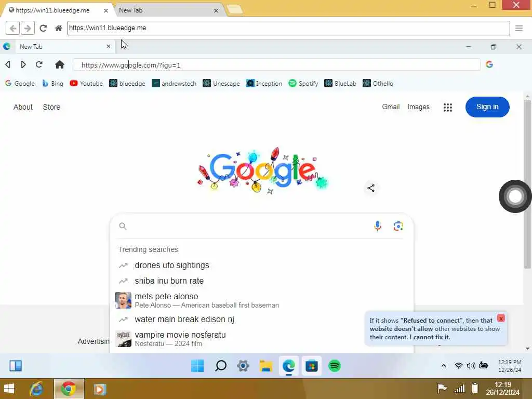Open Google bookmark
The image size is (532, 399).
point(20,84)
